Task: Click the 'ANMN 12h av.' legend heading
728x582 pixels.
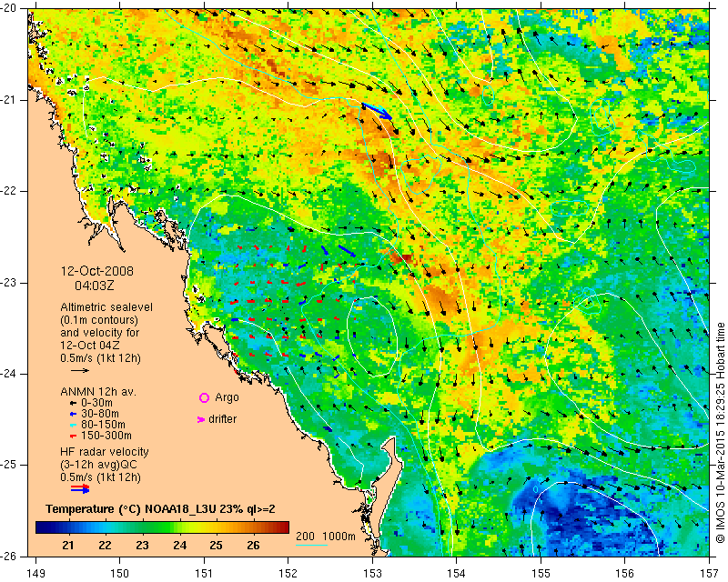Action: 98,392
